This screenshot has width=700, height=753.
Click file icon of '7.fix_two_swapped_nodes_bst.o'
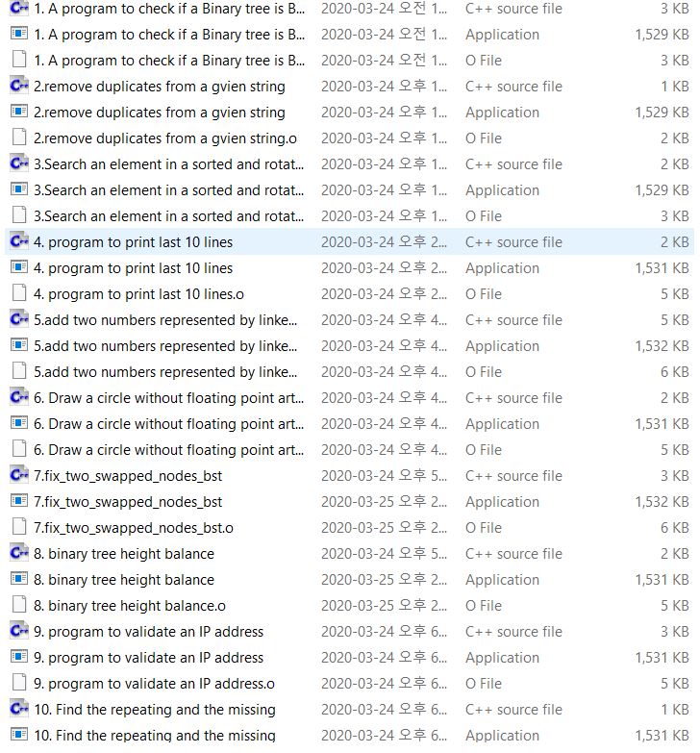pos(19,526)
